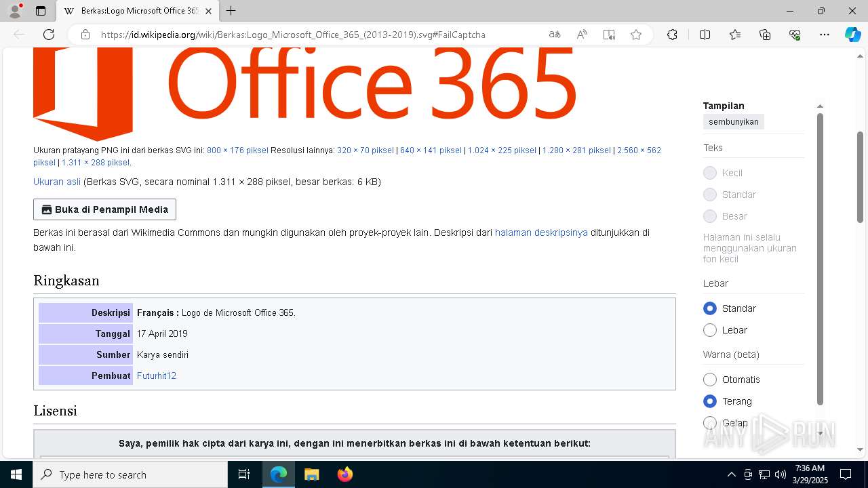This screenshot has width=868, height=488.
Task: Add this page to favorites star
Action: coord(636,35)
